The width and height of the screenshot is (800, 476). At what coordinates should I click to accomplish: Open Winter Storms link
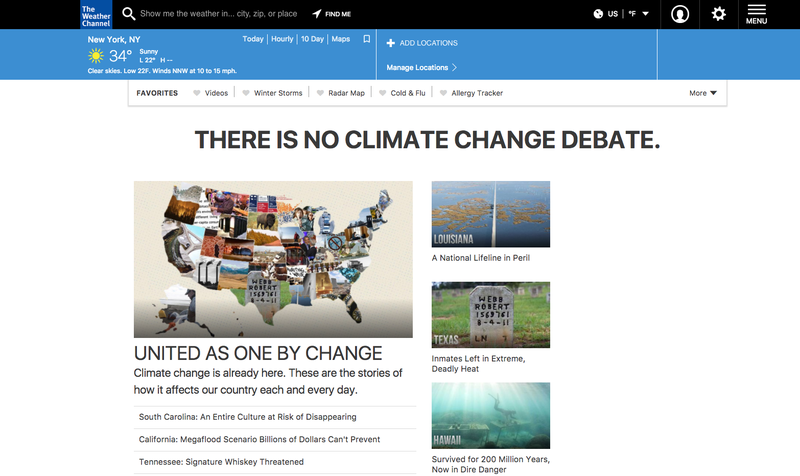pyautogui.click(x=278, y=93)
